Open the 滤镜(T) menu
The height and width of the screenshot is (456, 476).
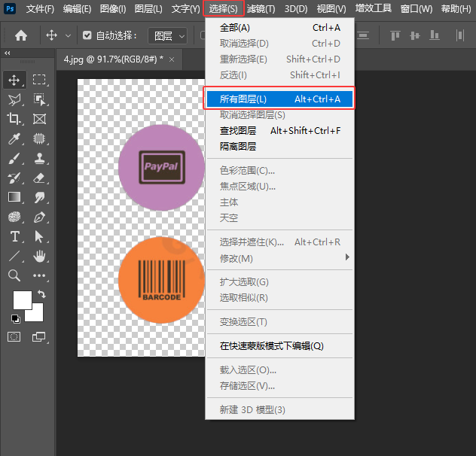[261, 9]
